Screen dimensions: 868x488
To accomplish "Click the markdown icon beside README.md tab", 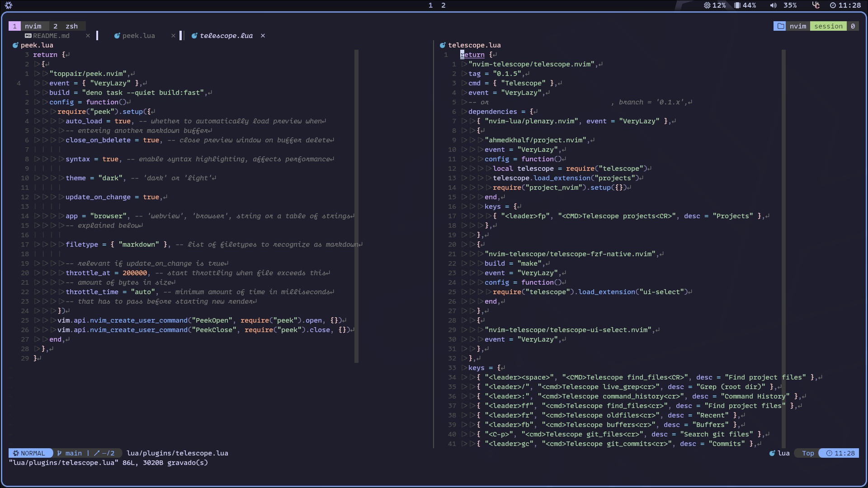I will (28, 36).
